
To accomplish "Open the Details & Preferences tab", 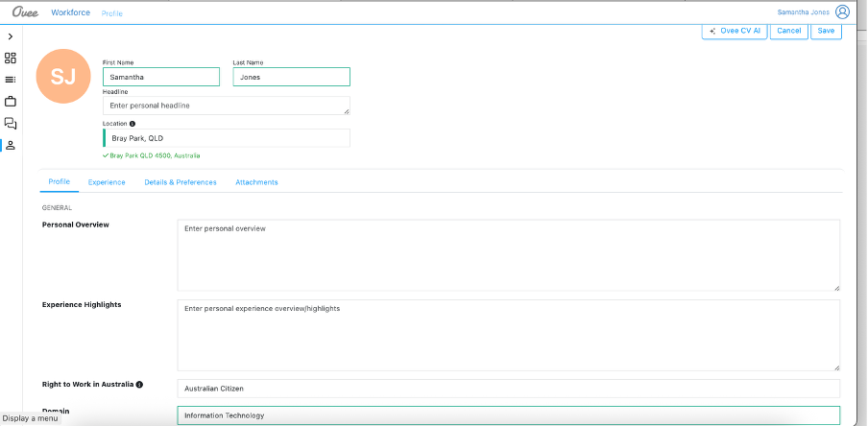I will coord(181,182).
